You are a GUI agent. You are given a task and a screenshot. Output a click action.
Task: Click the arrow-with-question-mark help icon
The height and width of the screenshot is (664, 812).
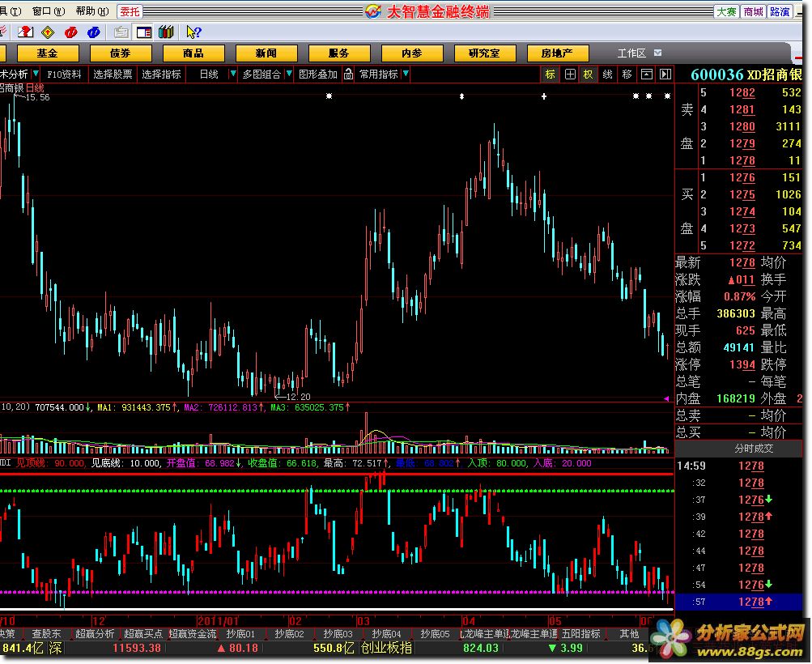click(193, 32)
